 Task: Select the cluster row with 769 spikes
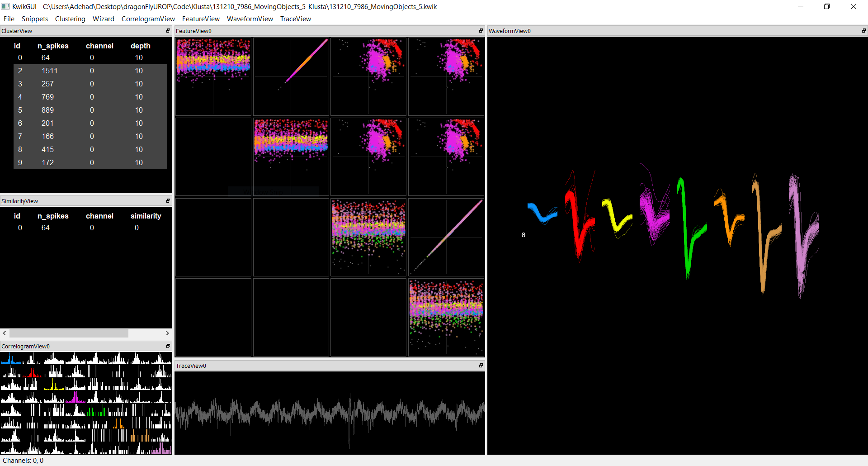click(x=90, y=97)
